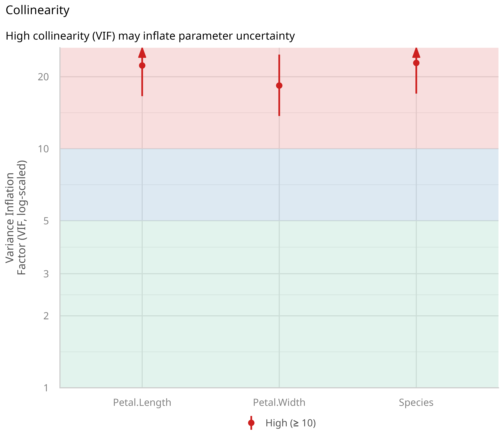Select the "High (≥ 10)" legend label
The image size is (504, 432).
(x=290, y=423)
